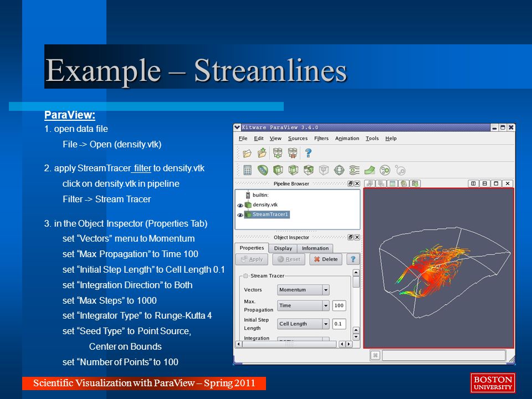Open the Tools menu
The image size is (532, 399).
tap(372, 139)
